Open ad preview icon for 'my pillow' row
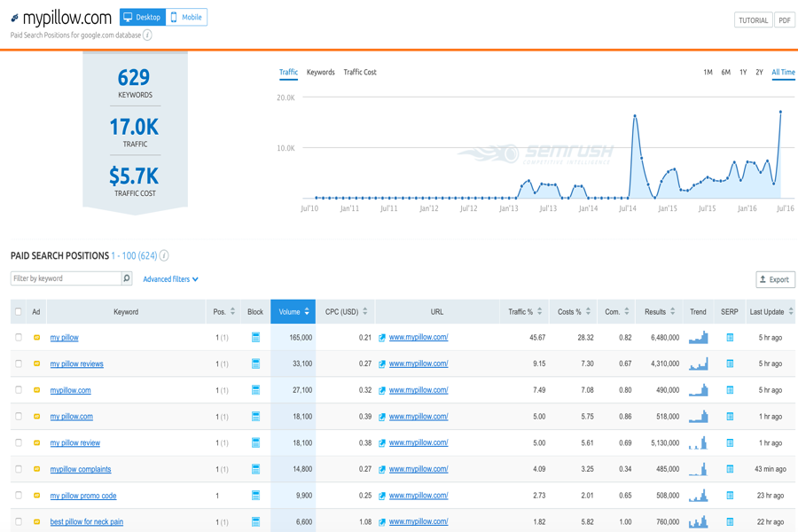The width and height of the screenshot is (798, 532). [36, 338]
